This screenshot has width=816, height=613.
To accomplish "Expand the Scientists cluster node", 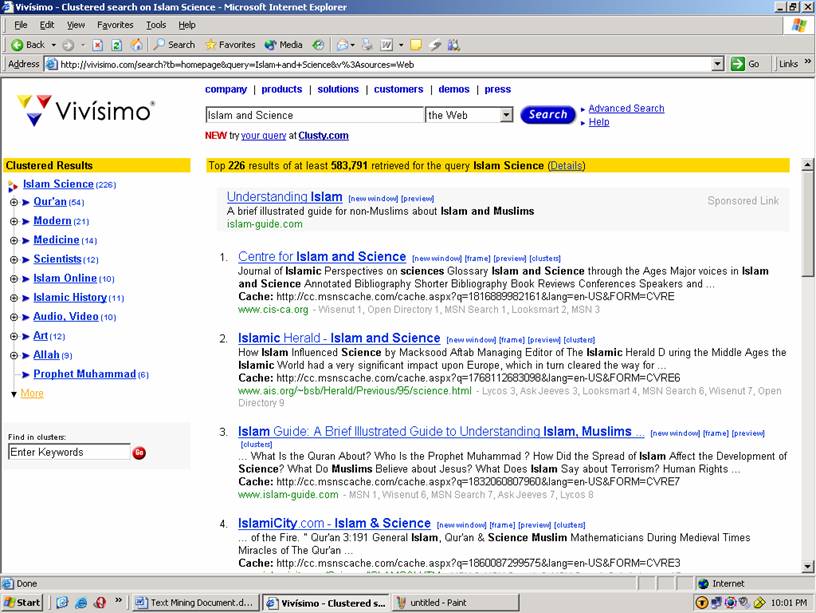I will click(x=14, y=260).
